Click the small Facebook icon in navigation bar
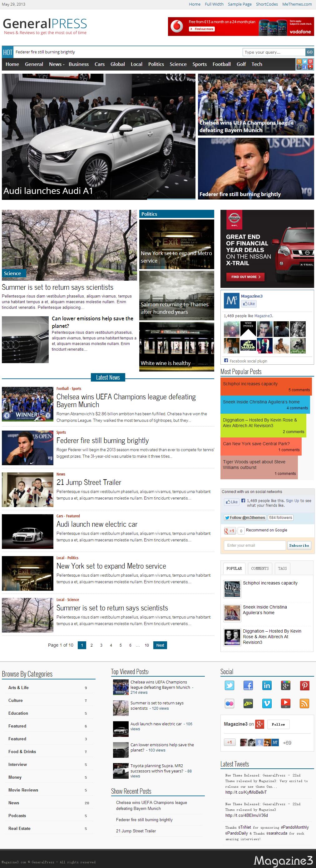316x868 pixels. coord(305,67)
